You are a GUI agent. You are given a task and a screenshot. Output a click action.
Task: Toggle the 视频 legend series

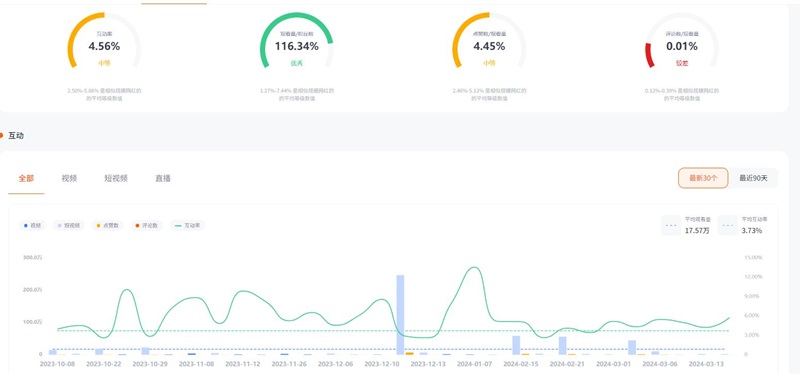33,226
